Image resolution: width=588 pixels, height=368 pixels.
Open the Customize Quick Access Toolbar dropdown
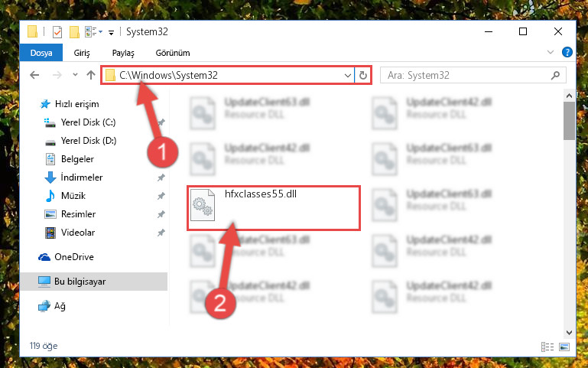coord(111,33)
